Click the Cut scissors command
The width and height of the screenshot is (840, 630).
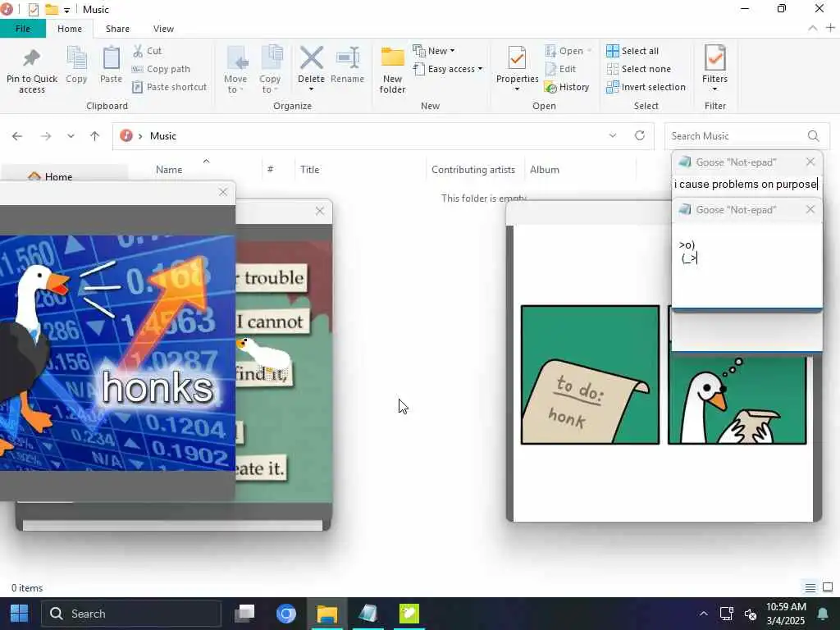(148, 51)
